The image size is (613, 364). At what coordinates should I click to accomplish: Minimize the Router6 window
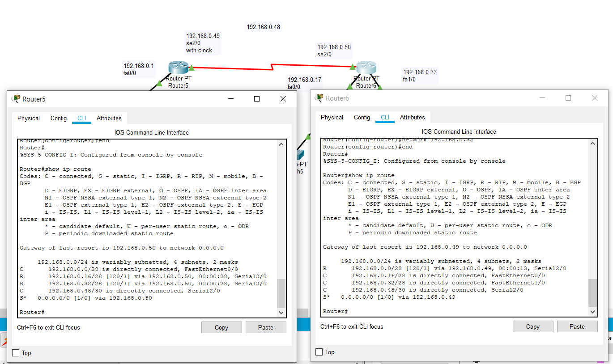[x=542, y=98]
